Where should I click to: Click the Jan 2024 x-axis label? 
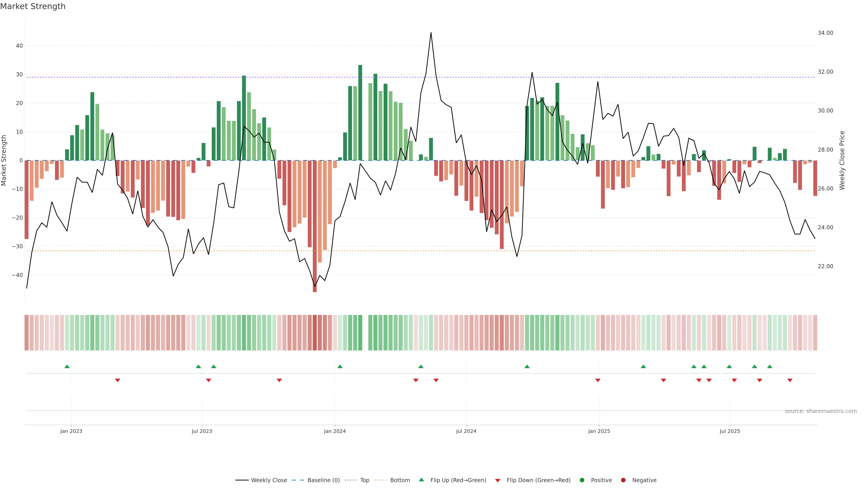[x=335, y=431]
